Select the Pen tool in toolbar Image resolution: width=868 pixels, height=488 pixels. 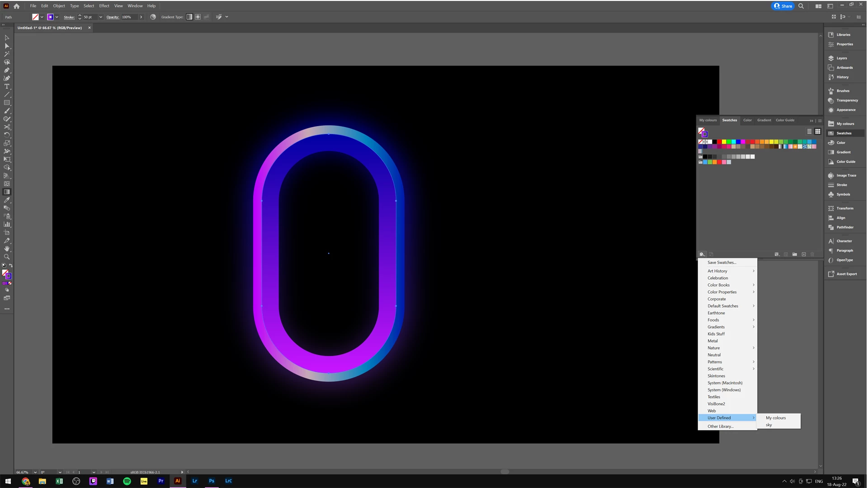7,70
